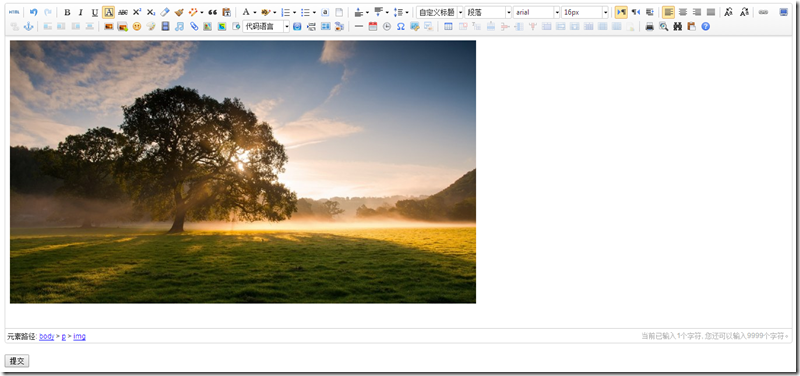Expand the ordered list style options
Image resolution: width=800 pixels, height=376 pixels.
[294, 12]
